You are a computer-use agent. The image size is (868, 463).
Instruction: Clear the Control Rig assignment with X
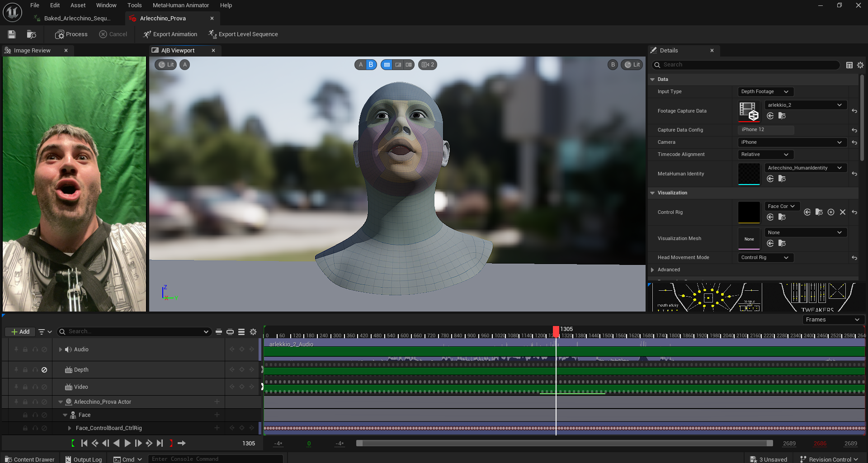click(x=842, y=212)
